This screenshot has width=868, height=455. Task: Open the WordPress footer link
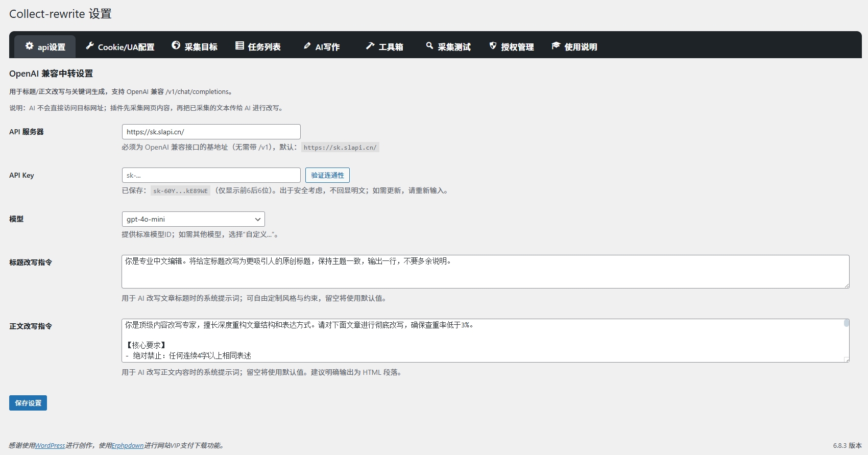50,445
